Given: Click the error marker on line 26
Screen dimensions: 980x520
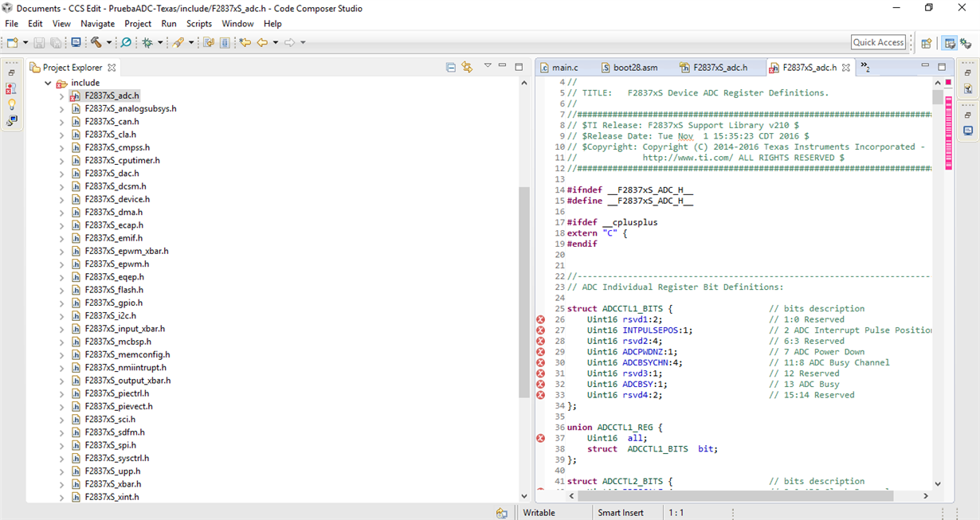Looking at the screenshot, I should pos(541,319).
